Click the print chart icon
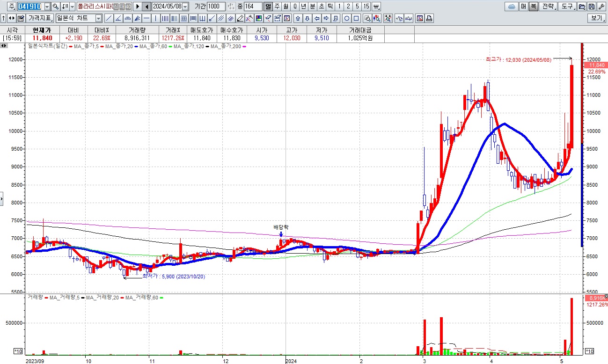 [x=429, y=18]
